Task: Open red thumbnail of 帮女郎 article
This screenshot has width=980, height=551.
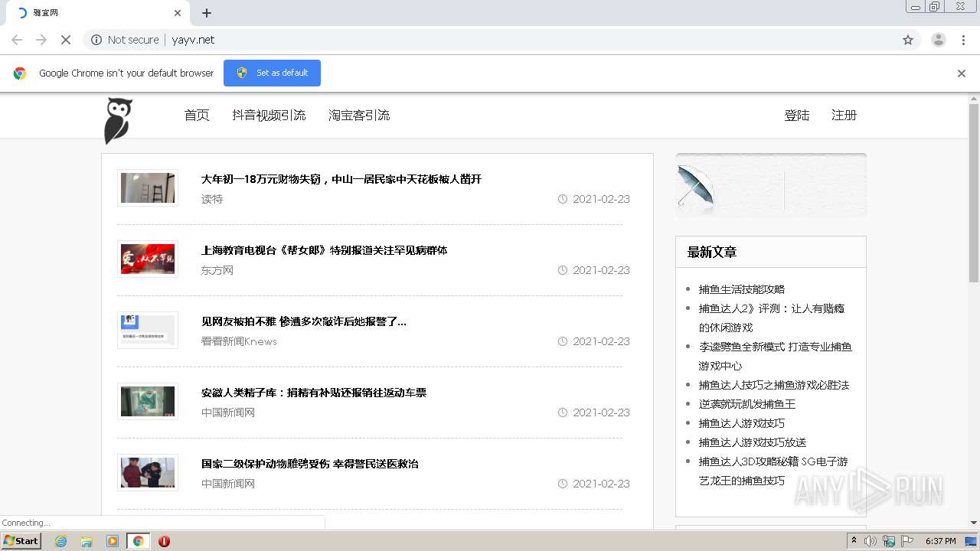Action: [x=148, y=259]
